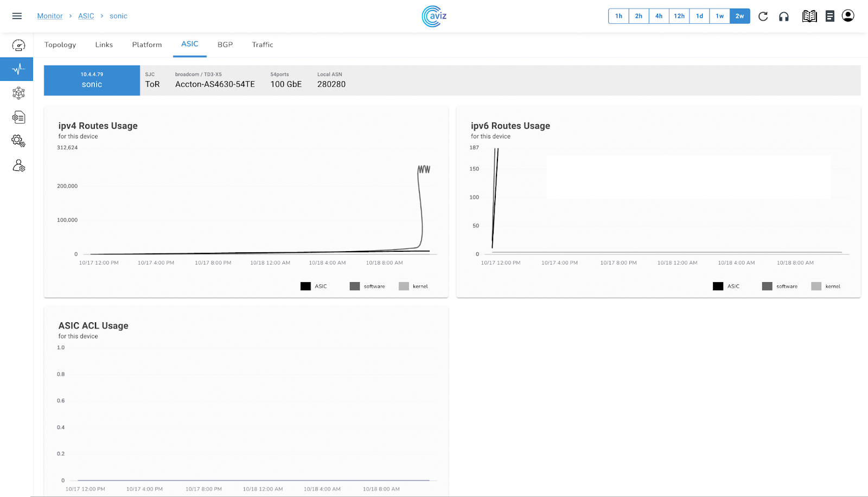Viewport: 868px width, 497px height.
Task: Select the sonic device card 10.4.4.79
Action: 92,80
